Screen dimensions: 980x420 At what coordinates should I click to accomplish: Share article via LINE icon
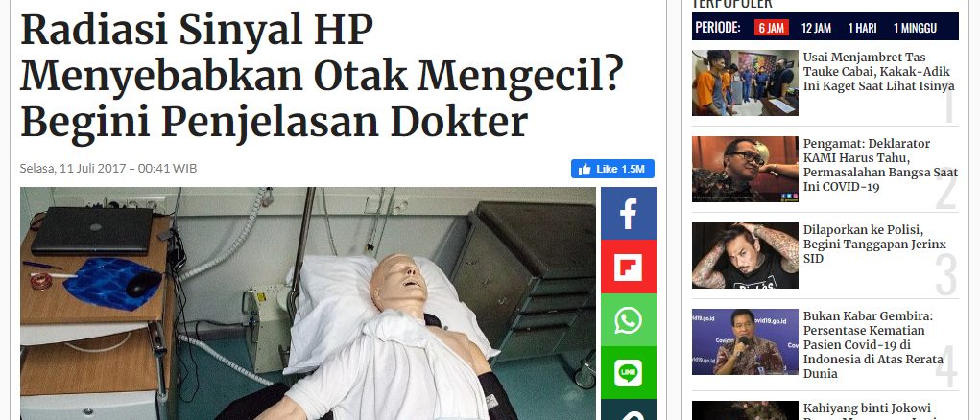click(x=628, y=373)
